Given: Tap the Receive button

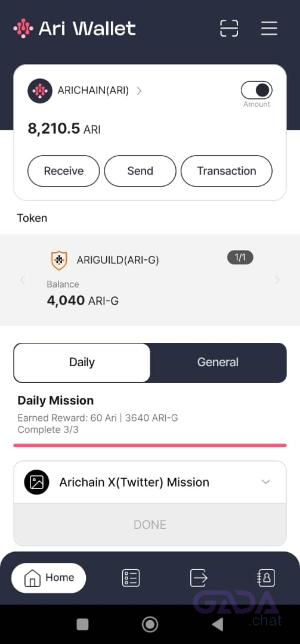Looking at the screenshot, I should [x=64, y=171].
